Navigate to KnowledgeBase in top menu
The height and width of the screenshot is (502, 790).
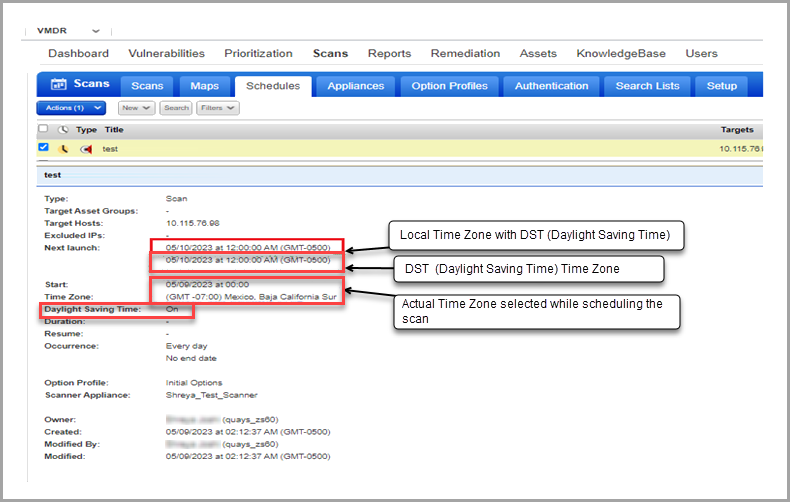(620, 53)
